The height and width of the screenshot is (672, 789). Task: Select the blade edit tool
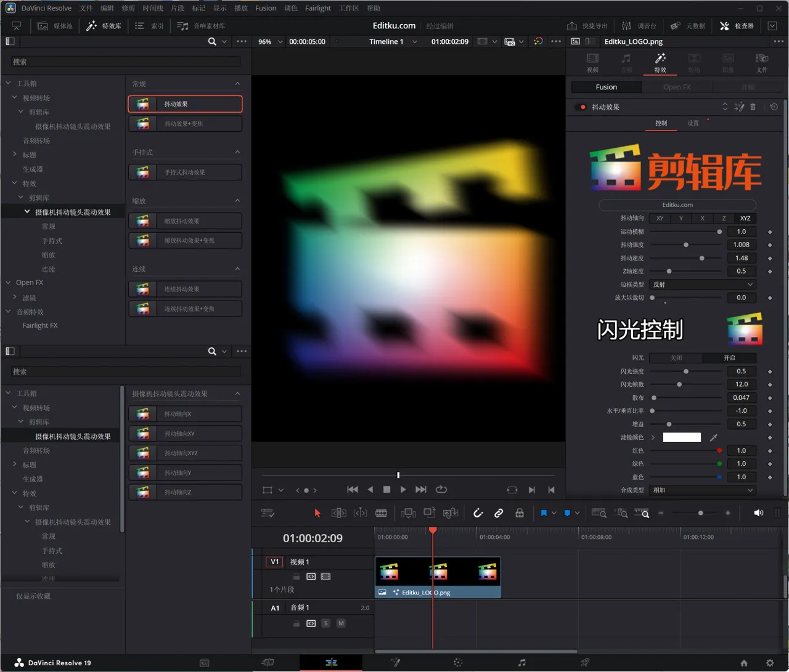[382, 513]
